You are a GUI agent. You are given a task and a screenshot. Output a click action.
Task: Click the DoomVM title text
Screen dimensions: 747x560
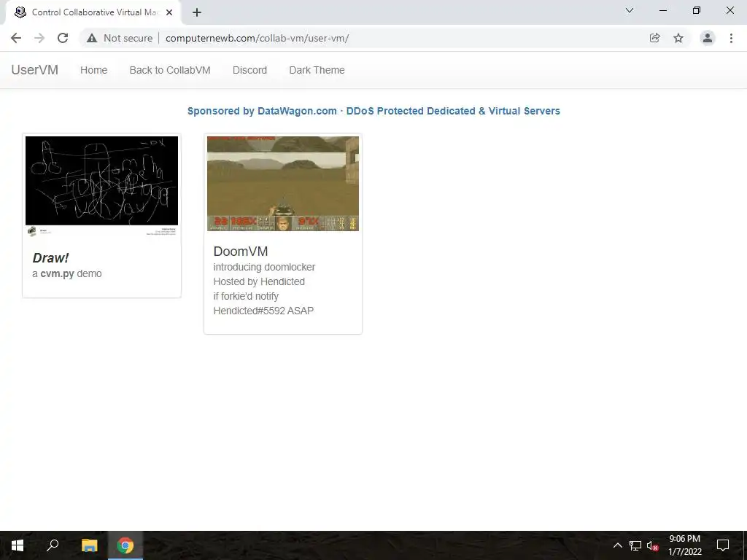241,251
